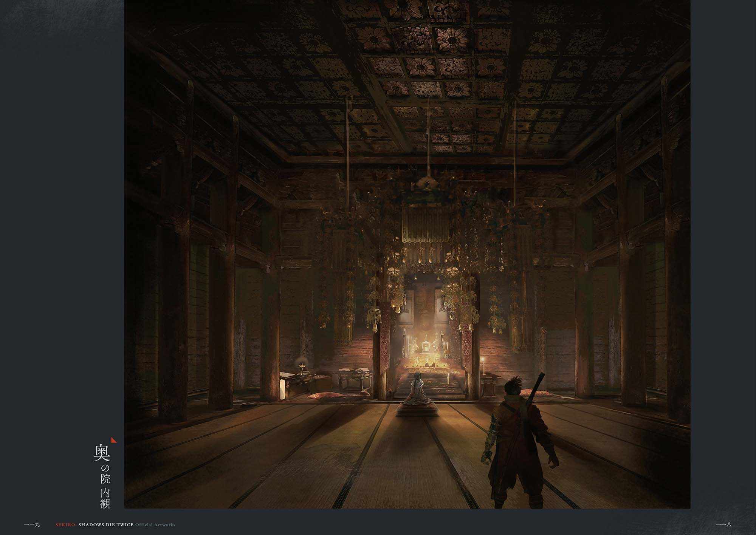
Task: Click the right page number 一一八
Action: pos(723,525)
